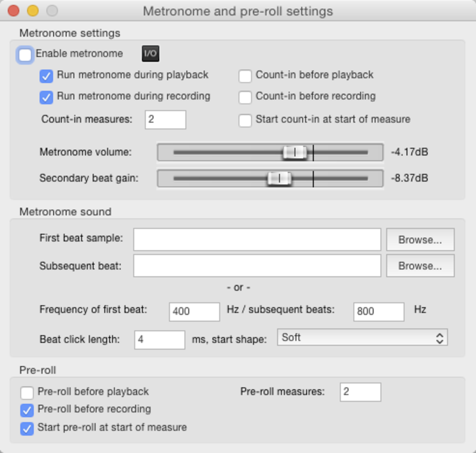476x453 pixels.
Task: Click the Subsequent beat path field
Action: tap(257, 266)
